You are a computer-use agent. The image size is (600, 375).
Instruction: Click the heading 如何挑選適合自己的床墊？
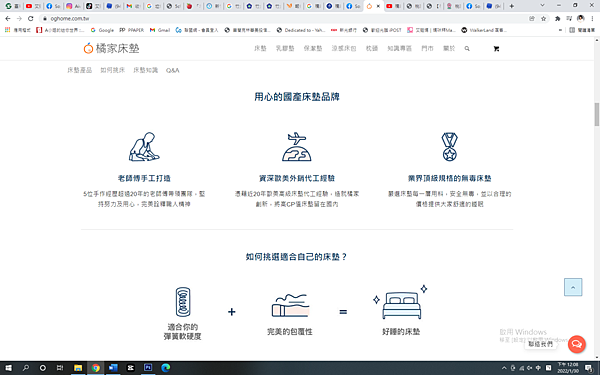297,256
